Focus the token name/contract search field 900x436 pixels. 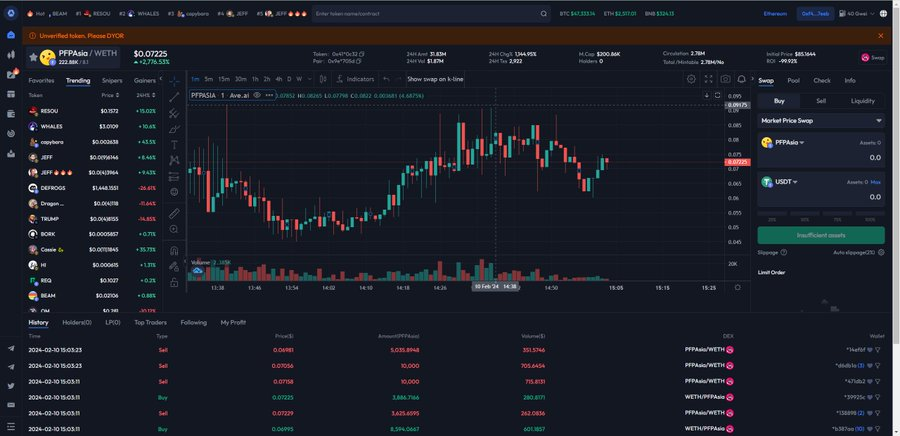pyautogui.click(x=425, y=13)
